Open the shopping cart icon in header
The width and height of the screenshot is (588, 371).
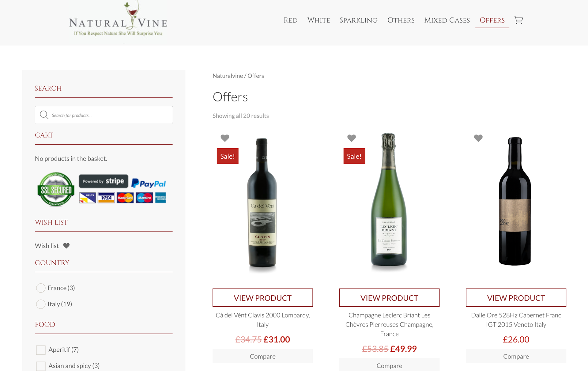click(x=518, y=20)
